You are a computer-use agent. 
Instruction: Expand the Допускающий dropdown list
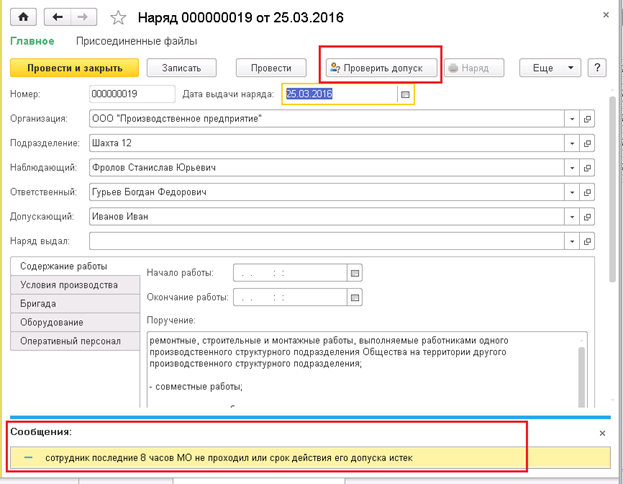[x=573, y=215]
